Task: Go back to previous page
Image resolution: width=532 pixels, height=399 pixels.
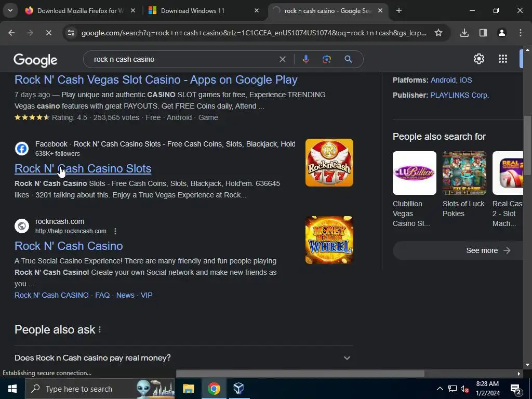Action: point(11,33)
